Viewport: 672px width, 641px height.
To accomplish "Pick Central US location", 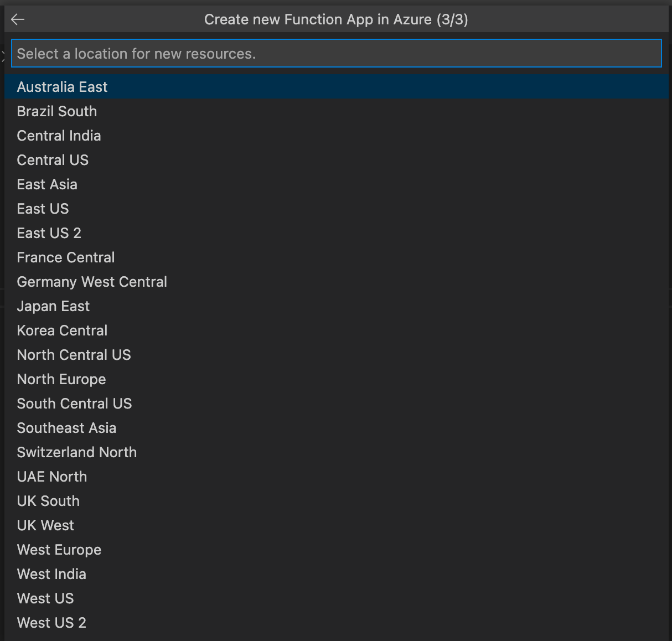I will 53,160.
